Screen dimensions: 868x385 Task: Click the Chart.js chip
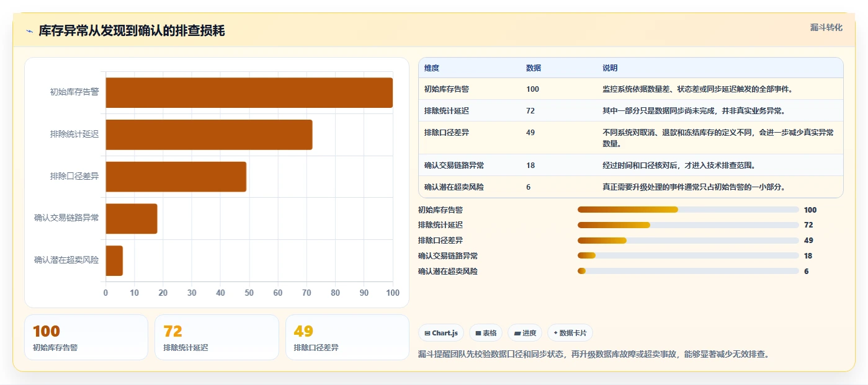coord(441,333)
